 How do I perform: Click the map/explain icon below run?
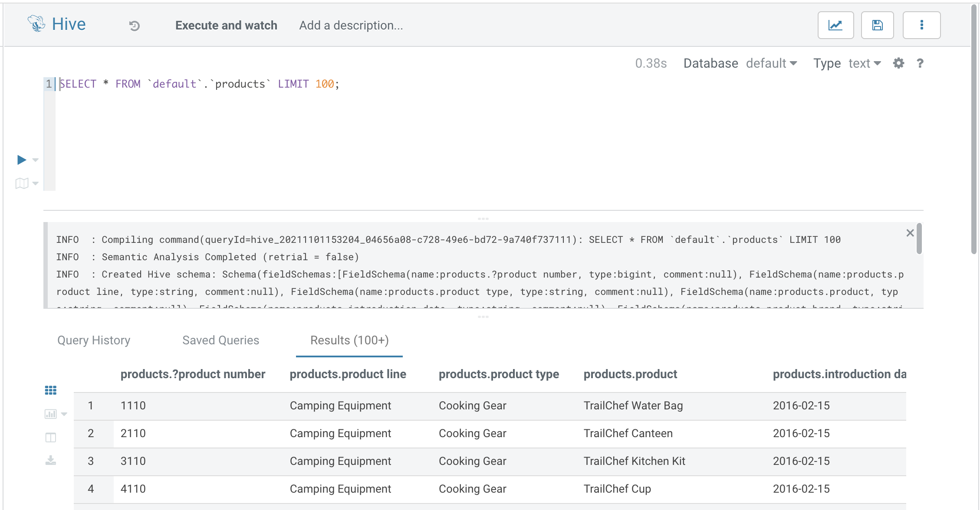pos(22,183)
